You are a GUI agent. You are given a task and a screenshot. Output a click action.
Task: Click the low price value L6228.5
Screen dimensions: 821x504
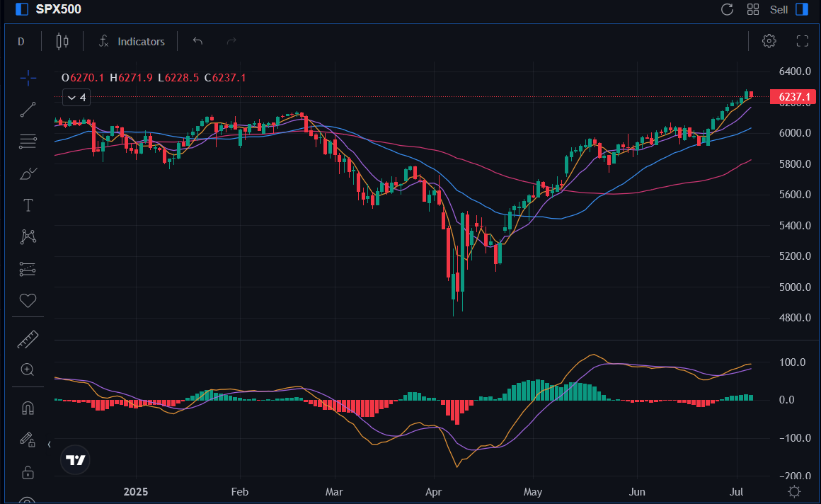[178, 78]
